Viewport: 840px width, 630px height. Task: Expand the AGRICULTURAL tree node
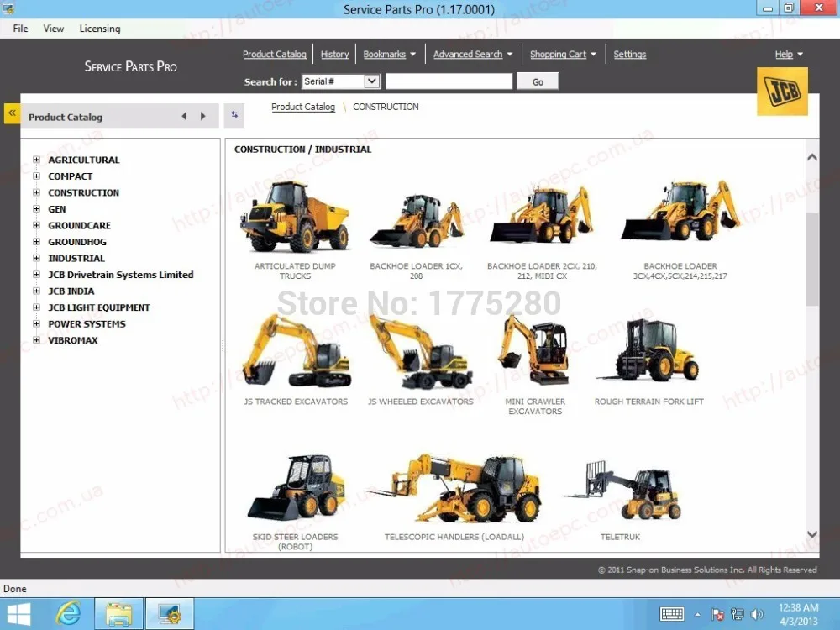click(x=36, y=160)
